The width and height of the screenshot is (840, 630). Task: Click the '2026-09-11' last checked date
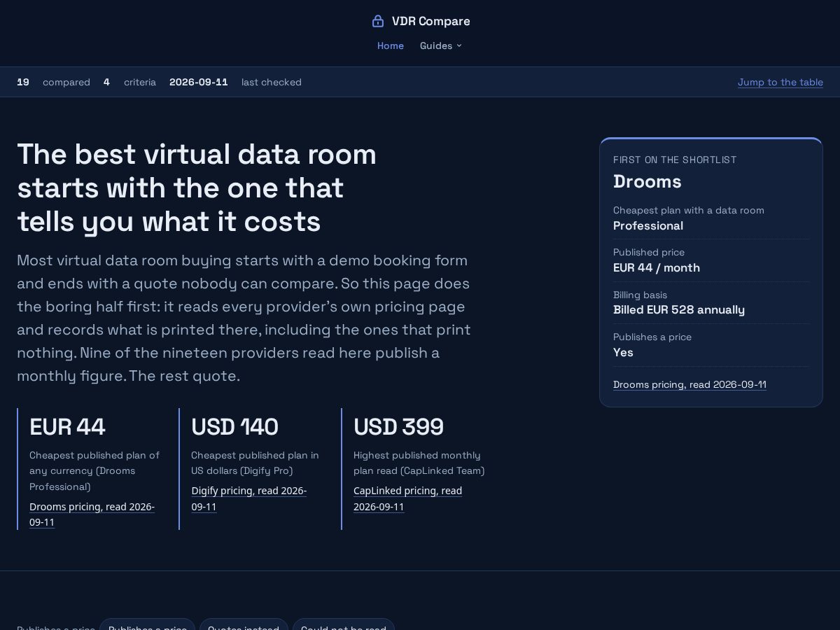pyautogui.click(x=199, y=82)
